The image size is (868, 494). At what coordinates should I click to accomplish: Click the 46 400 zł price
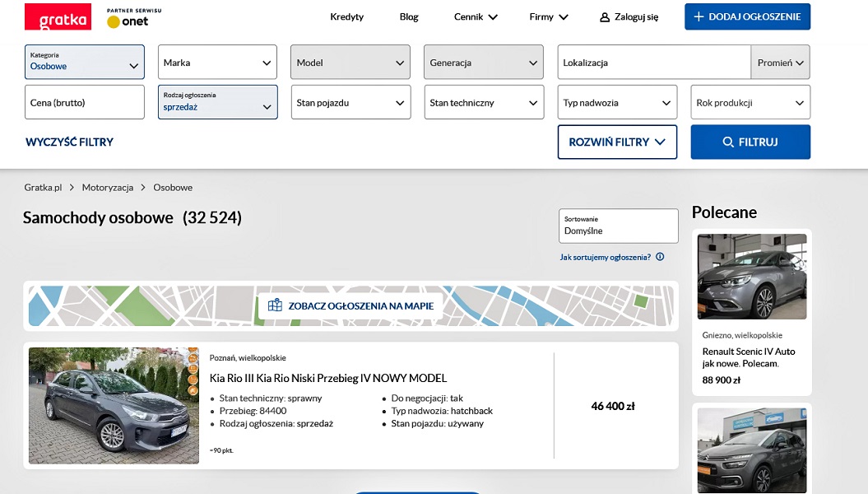pos(613,406)
